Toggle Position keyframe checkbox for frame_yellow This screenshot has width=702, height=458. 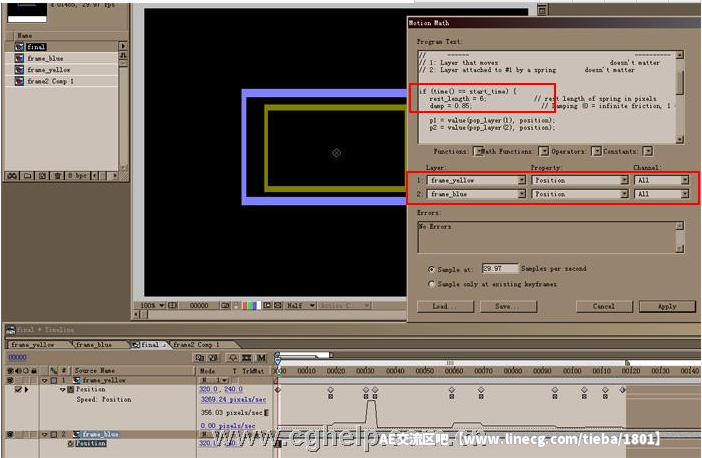point(18,390)
